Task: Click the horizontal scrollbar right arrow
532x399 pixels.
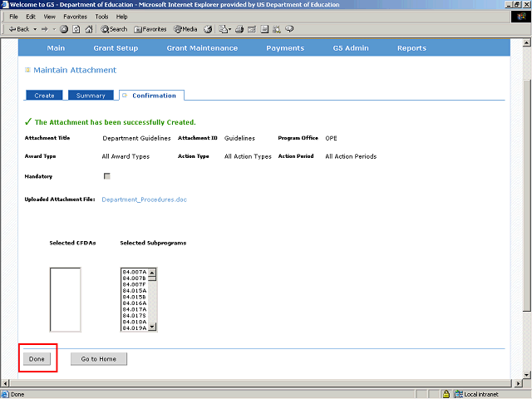Action: (x=518, y=383)
